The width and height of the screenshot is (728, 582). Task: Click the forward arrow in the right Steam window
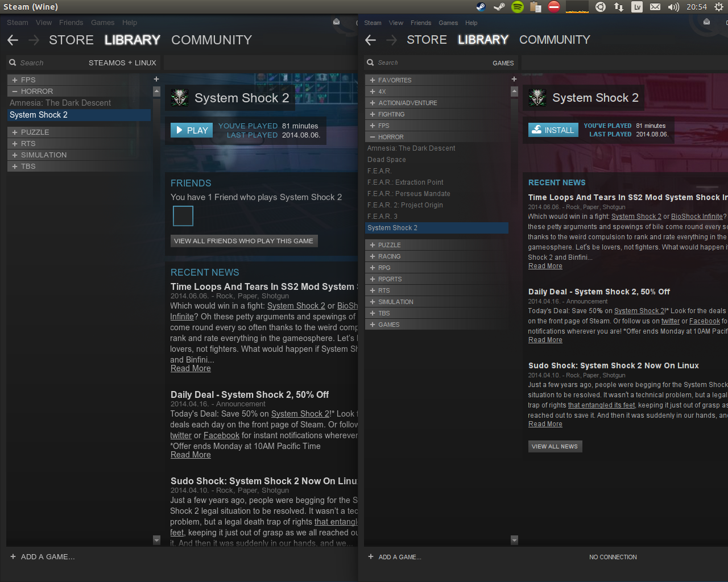click(391, 40)
